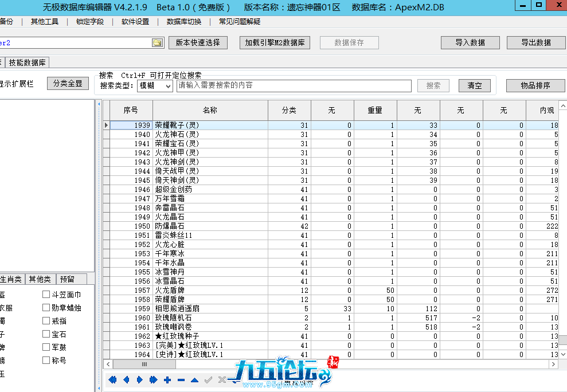This screenshot has width=567, height=392.
Task: Click the edit record triangle icon
Action: [x=195, y=379]
